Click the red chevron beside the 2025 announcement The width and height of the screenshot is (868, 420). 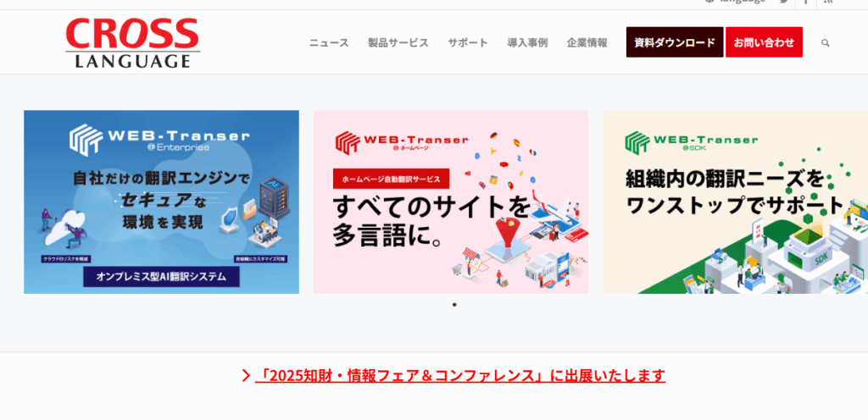[x=246, y=376]
